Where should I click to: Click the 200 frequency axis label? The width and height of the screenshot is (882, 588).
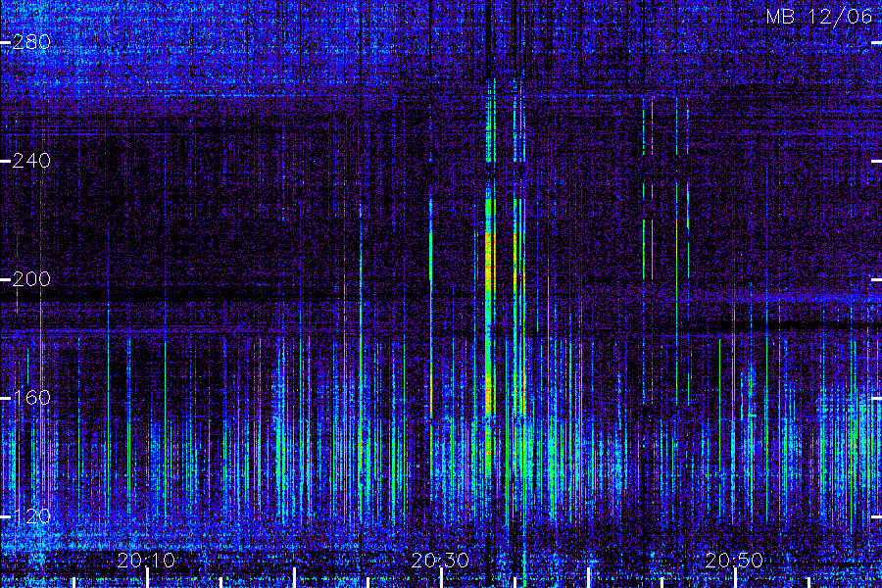31,279
